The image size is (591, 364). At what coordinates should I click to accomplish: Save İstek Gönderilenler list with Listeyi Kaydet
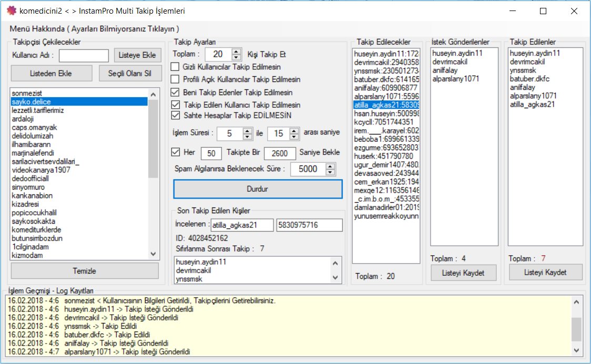point(463,273)
